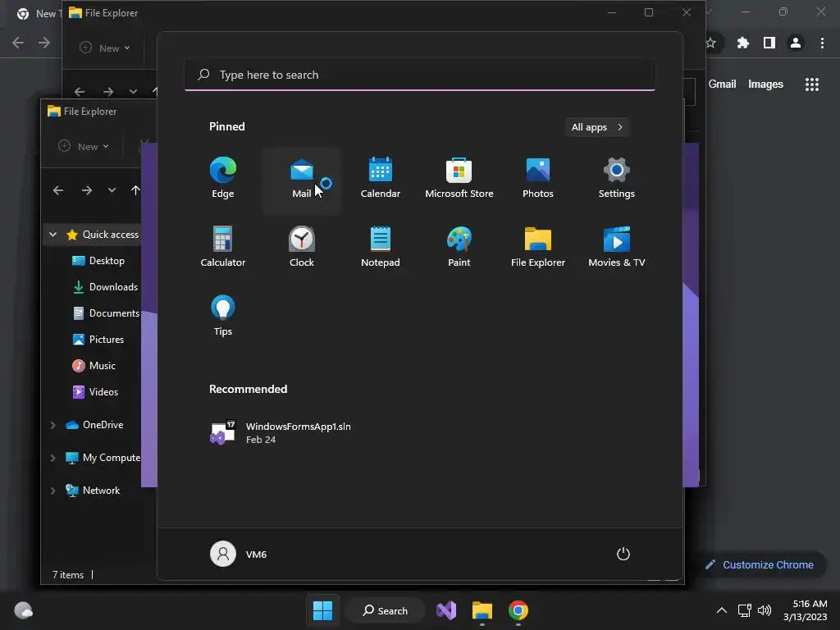Switch to File Explorer on the taskbar
The image size is (840, 630).
click(x=482, y=610)
